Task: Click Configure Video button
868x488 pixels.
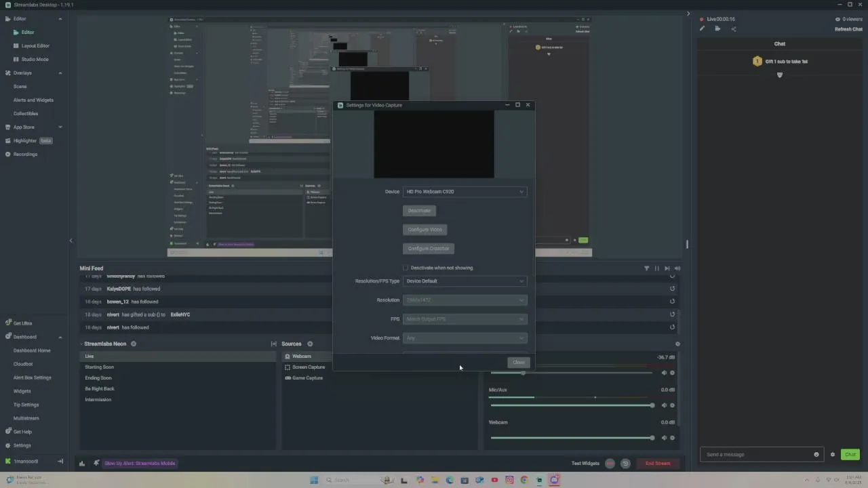Action: (x=425, y=230)
